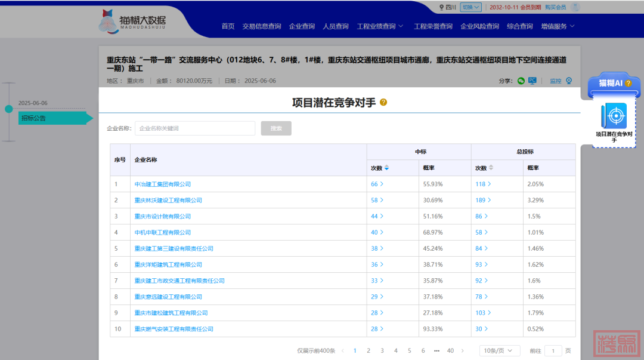Screen dimensions: 644x360
Task: Share via the green WeChat icon
Action: pyautogui.click(x=521, y=81)
